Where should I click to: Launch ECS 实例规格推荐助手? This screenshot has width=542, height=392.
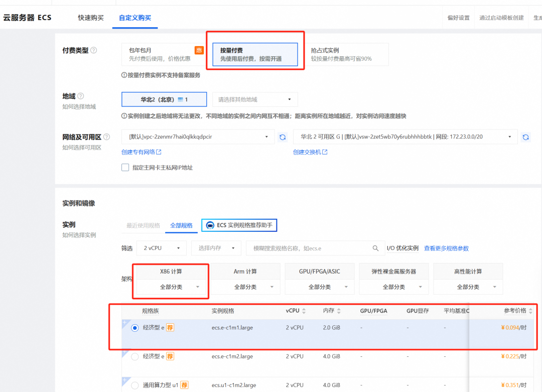[x=239, y=225]
